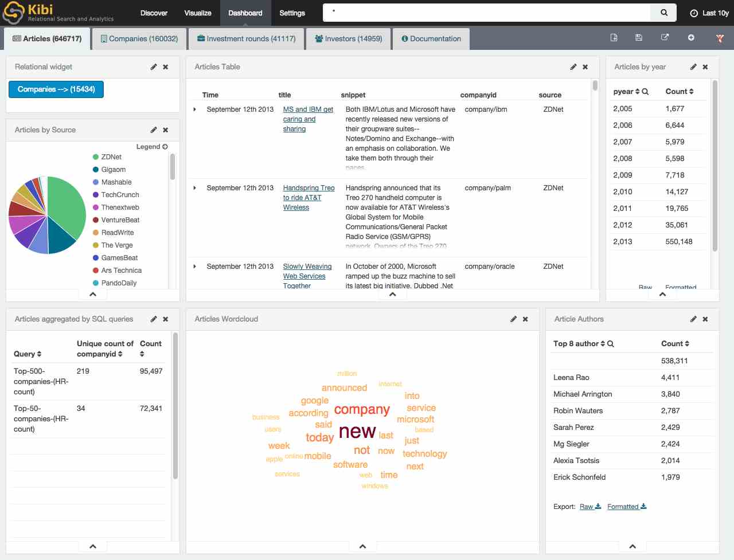
Task: Toggle the VentureBeat legend entry
Action: 116,220
